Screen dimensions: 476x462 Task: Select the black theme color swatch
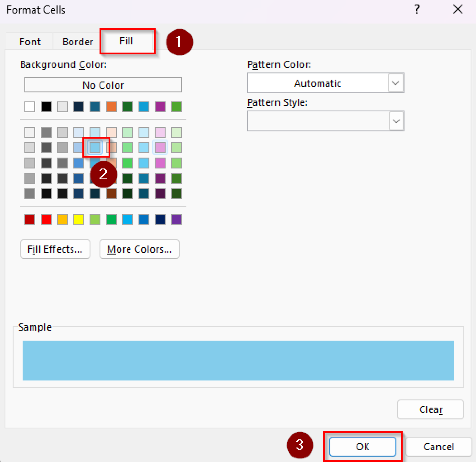click(x=46, y=107)
